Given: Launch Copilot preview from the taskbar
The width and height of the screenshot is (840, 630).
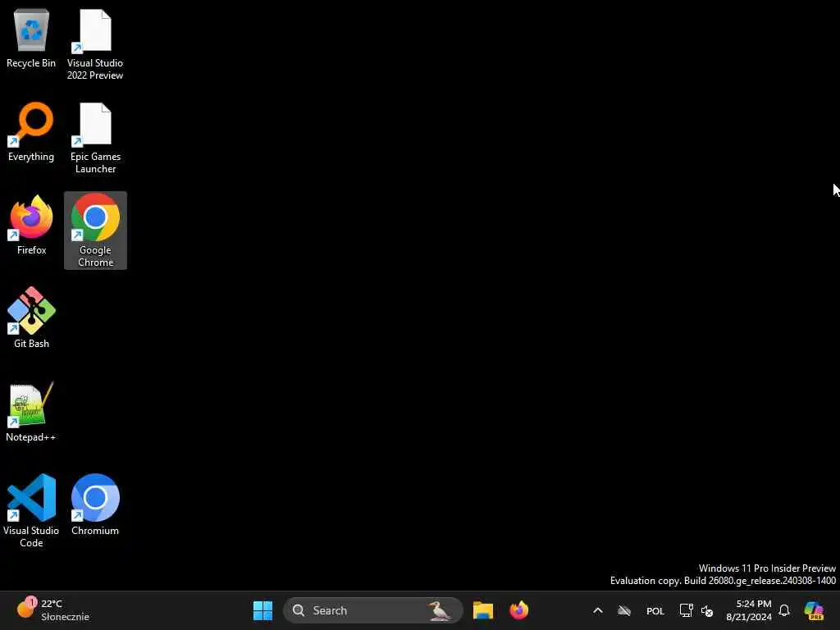Looking at the screenshot, I should (x=814, y=610).
